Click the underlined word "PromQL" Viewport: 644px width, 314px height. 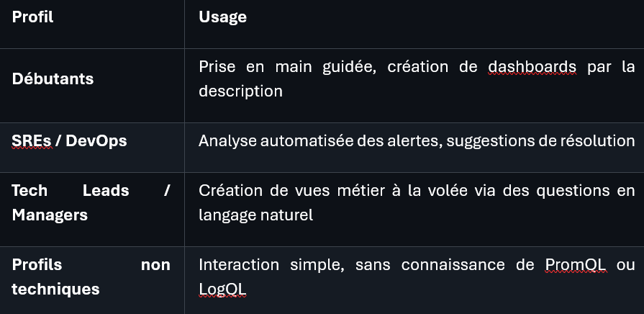coord(576,264)
